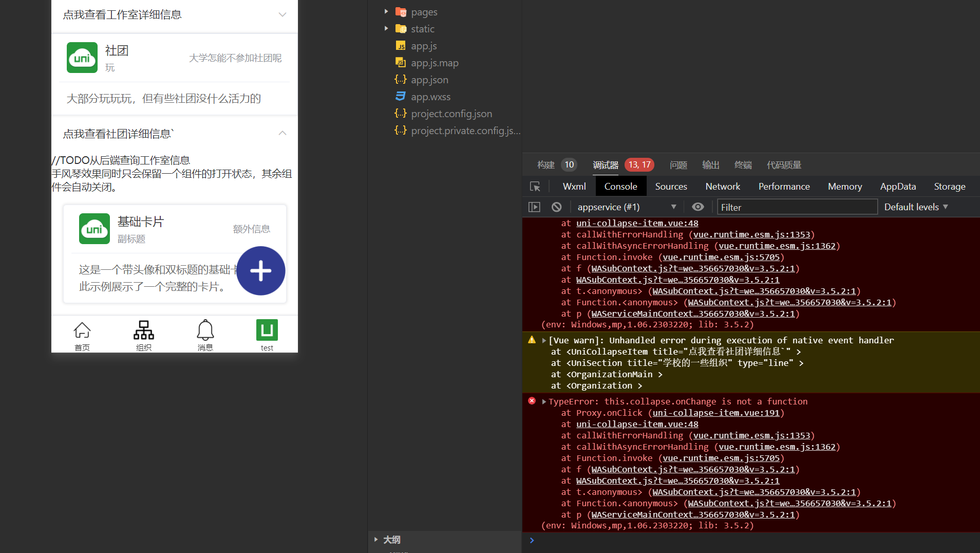Open vue.runtime.esm.js:1362 link in last error
This screenshot has width=980, height=553.
pos(777,447)
